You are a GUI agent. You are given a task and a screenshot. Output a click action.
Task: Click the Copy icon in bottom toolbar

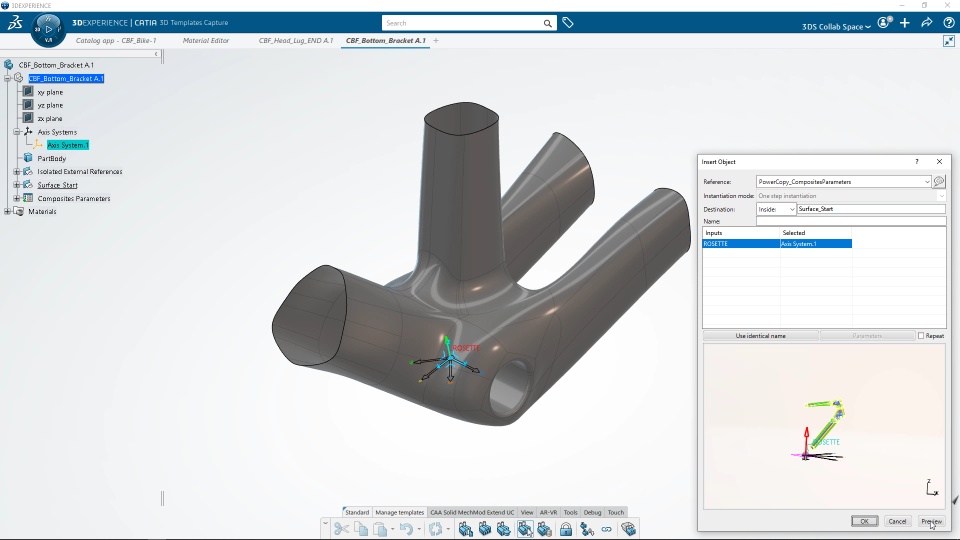[361, 529]
